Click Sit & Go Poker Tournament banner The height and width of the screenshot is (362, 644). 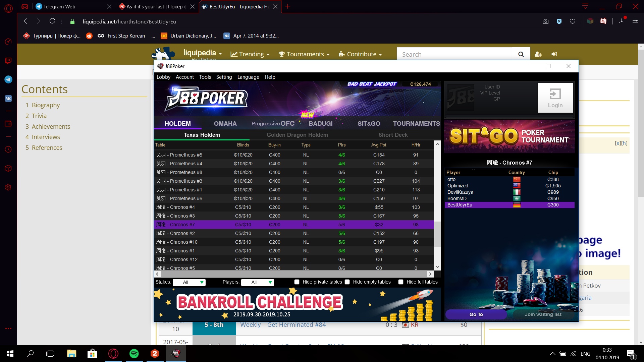[509, 137]
